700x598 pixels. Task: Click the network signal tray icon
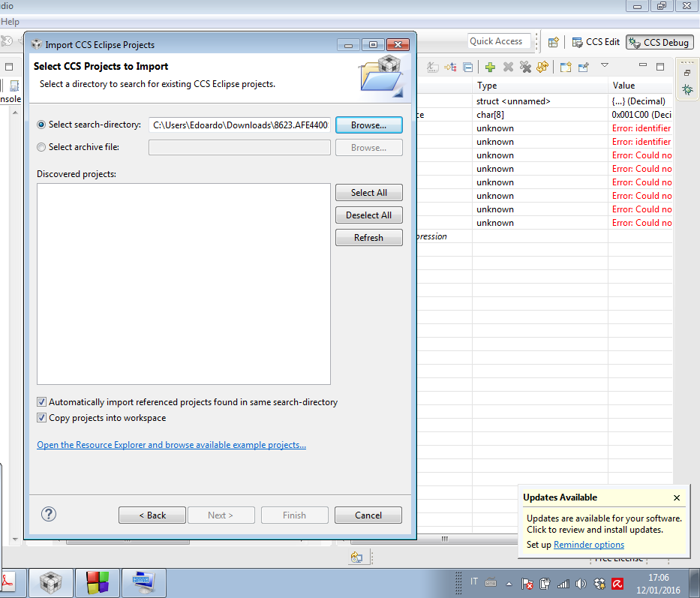(x=563, y=583)
